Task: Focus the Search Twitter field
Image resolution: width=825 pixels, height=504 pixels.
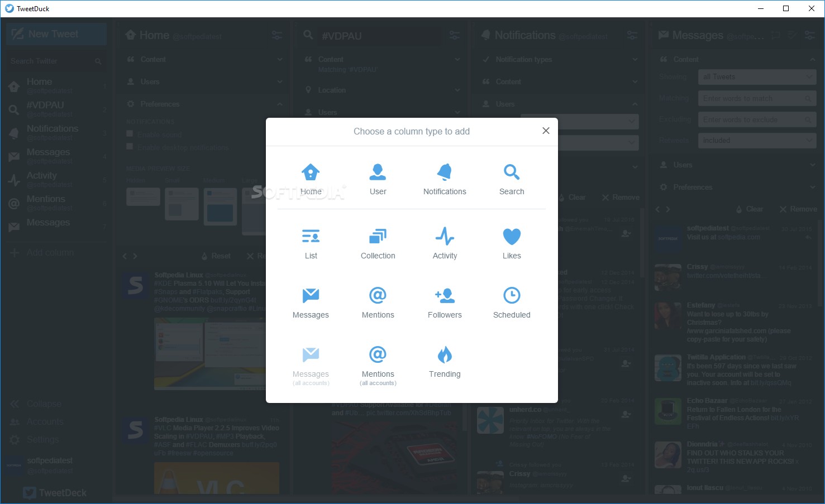Action: point(56,61)
